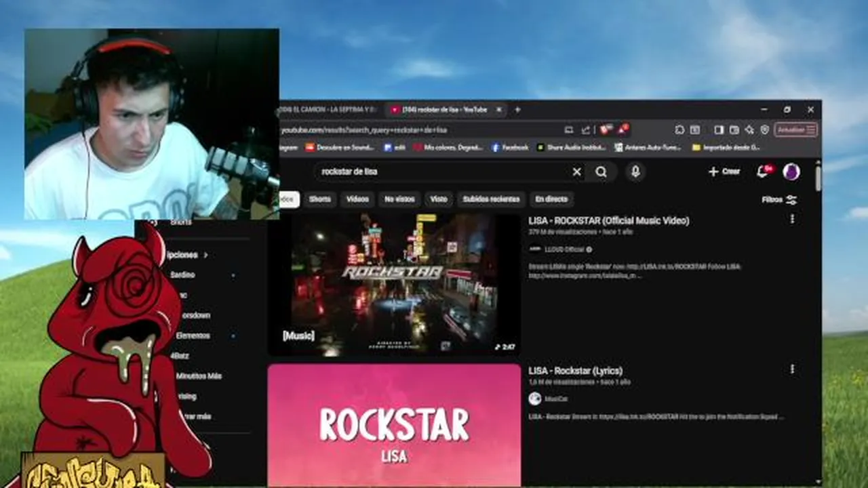Select the No vistos filter chip
868x488 pixels.
pyautogui.click(x=399, y=199)
